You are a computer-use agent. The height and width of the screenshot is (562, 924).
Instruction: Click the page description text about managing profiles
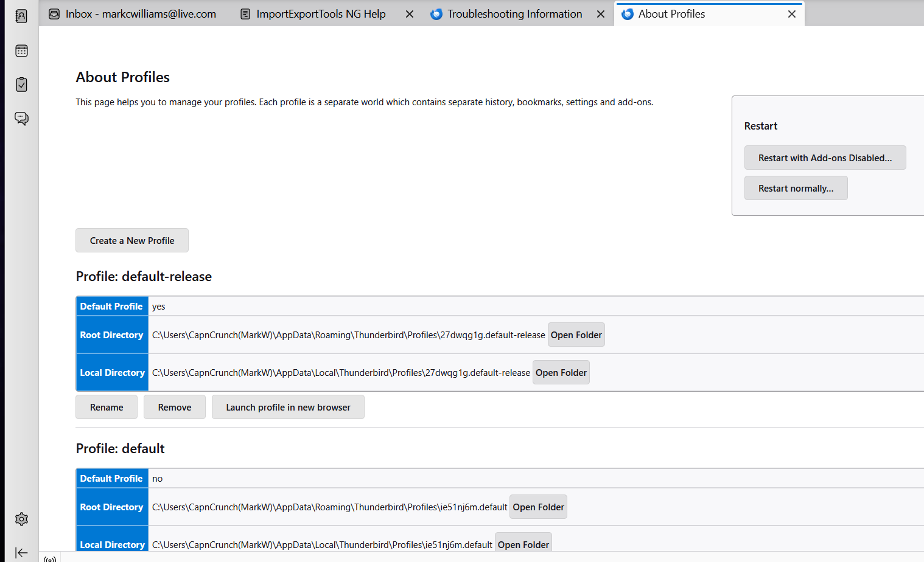pyautogui.click(x=365, y=102)
